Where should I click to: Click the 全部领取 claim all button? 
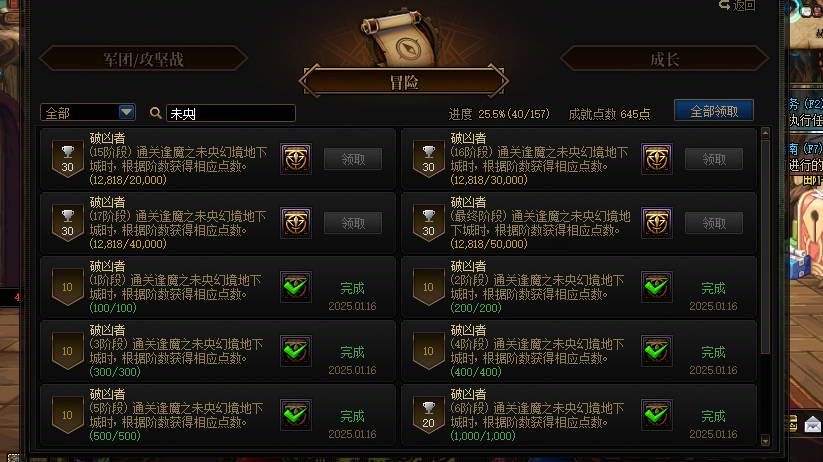pyautogui.click(x=714, y=111)
